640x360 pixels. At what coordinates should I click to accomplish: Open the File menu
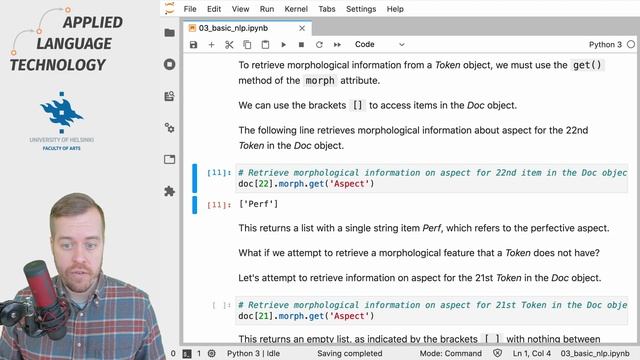point(190,9)
